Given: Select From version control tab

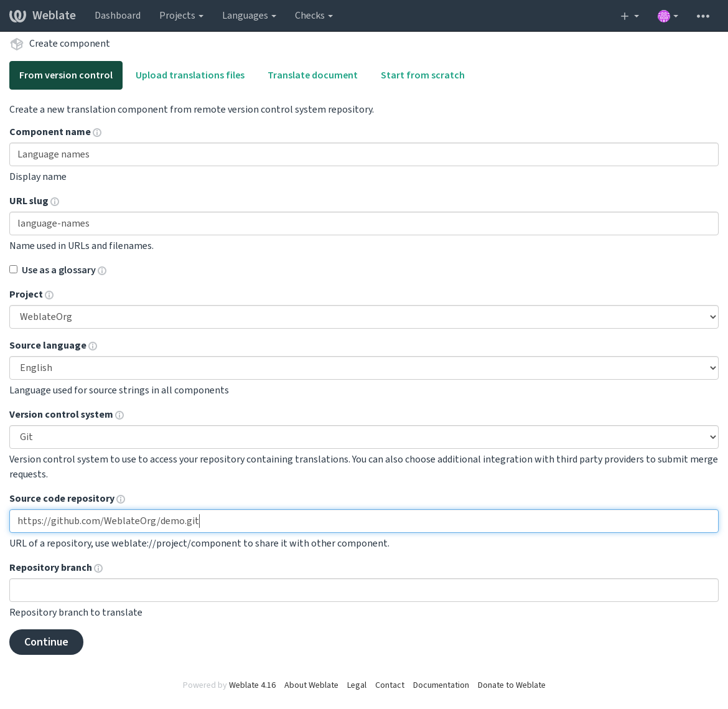Looking at the screenshot, I should pyautogui.click(x=66, y=75).
